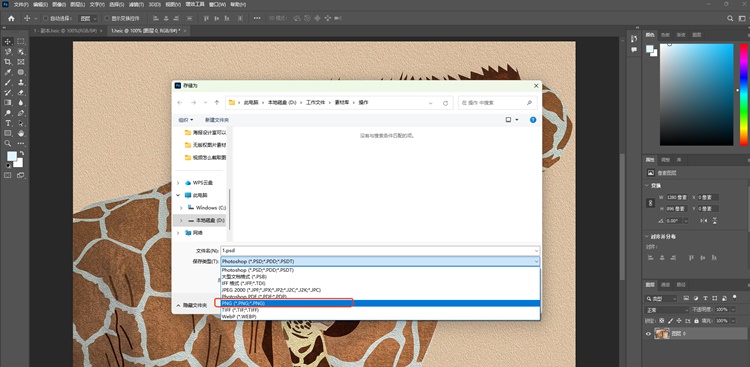Viewport: 750px width, 367px height.
Task: Click flip horizontal icon in Properties panel
Action: click(703, 221)
